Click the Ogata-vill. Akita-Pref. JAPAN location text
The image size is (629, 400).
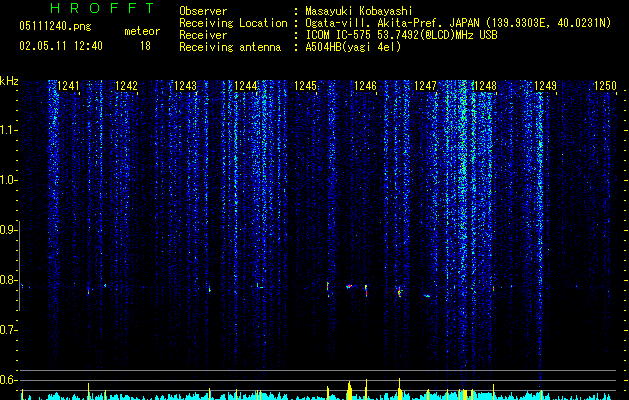(x=458, y=24)
